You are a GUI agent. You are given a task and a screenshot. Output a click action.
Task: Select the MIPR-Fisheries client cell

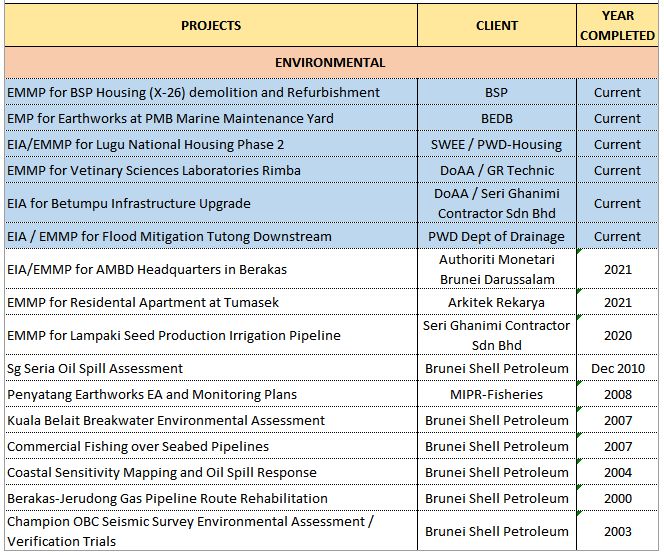coord(496,394)
